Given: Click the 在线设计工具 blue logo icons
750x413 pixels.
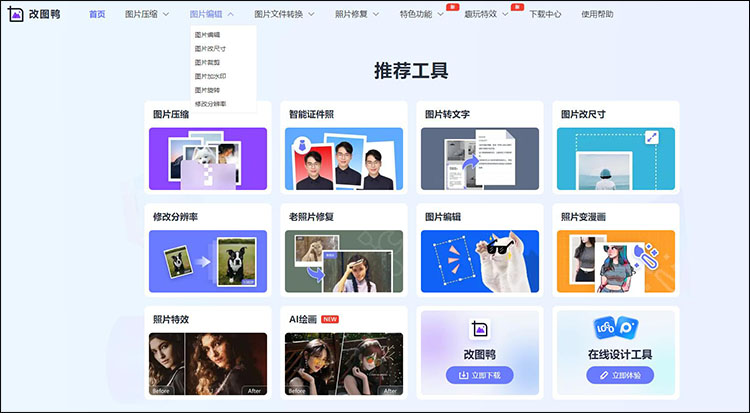Looking at the screenshot, I should pos(616,328).
